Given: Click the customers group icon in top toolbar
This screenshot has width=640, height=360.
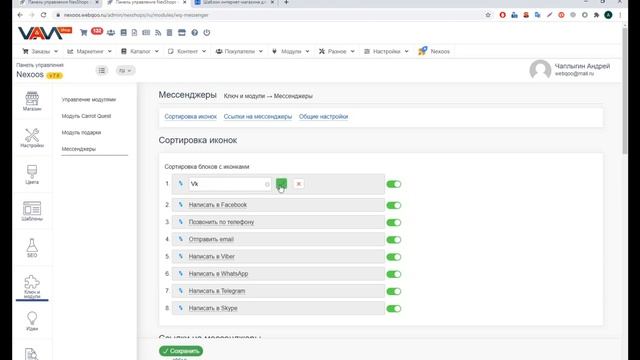Looking at the screenshot, I should (x=111, y=33).
